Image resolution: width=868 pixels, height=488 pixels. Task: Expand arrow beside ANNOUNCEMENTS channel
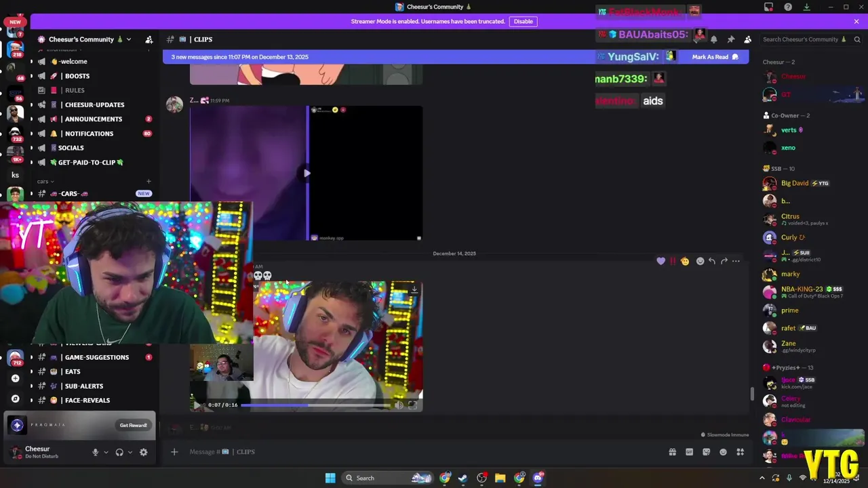click(x=31, y=119)
